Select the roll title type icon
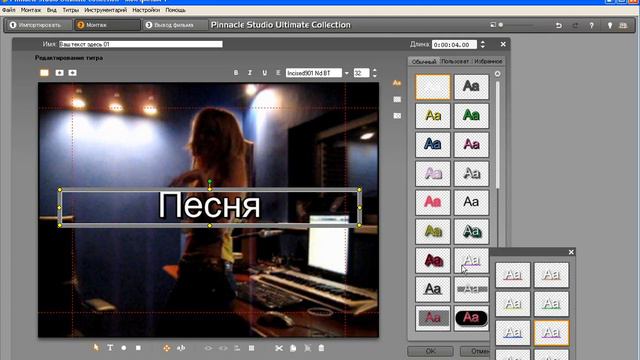Screen dimensions: 640x360 [60, 73]
